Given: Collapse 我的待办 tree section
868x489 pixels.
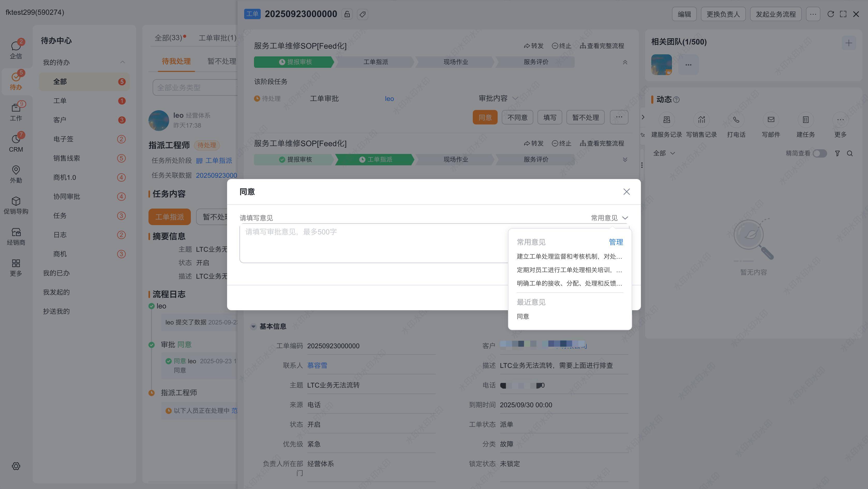Looking at the screenshot, I should tap(122, 62).
